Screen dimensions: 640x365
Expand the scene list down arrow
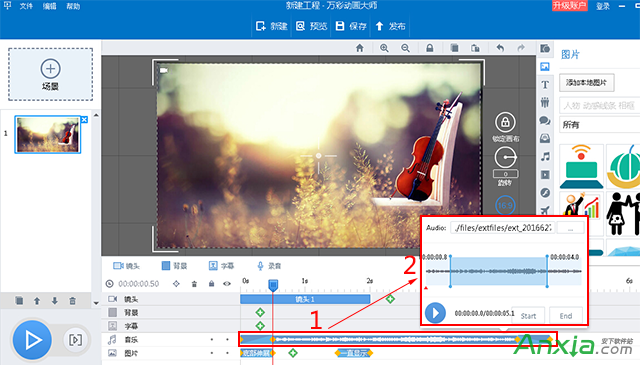coord(96,303)
